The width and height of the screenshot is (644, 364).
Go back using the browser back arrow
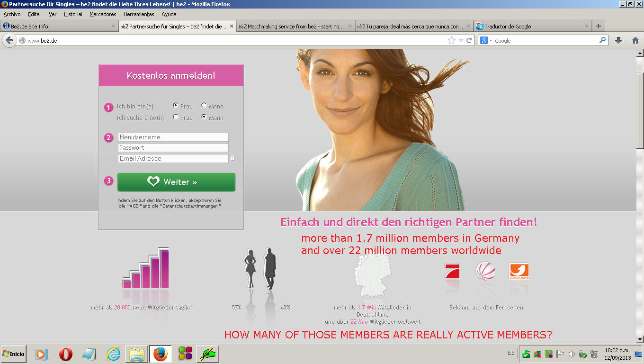click(9, 41)
